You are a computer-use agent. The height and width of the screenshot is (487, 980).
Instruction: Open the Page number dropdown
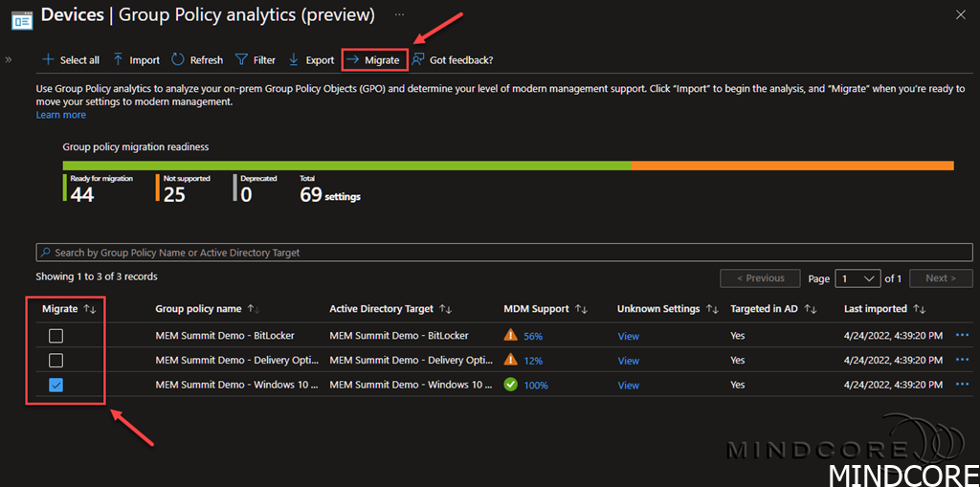coord(857,278)
